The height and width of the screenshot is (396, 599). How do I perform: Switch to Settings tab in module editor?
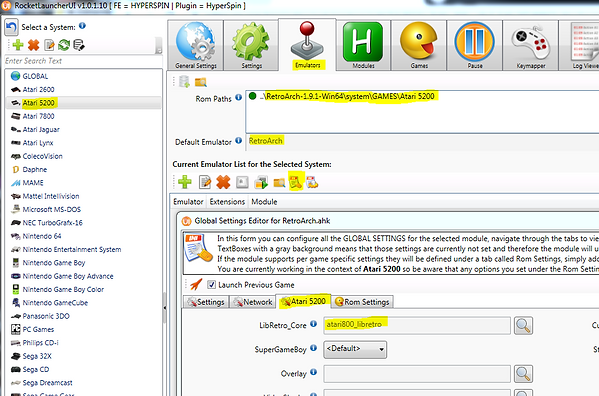pos(206,302)
